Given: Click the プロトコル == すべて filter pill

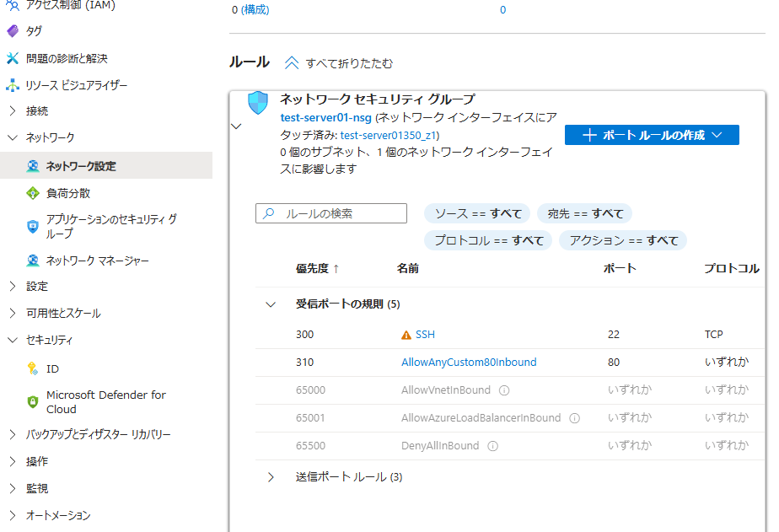Looking at the screenshot, I should point(488,240).
